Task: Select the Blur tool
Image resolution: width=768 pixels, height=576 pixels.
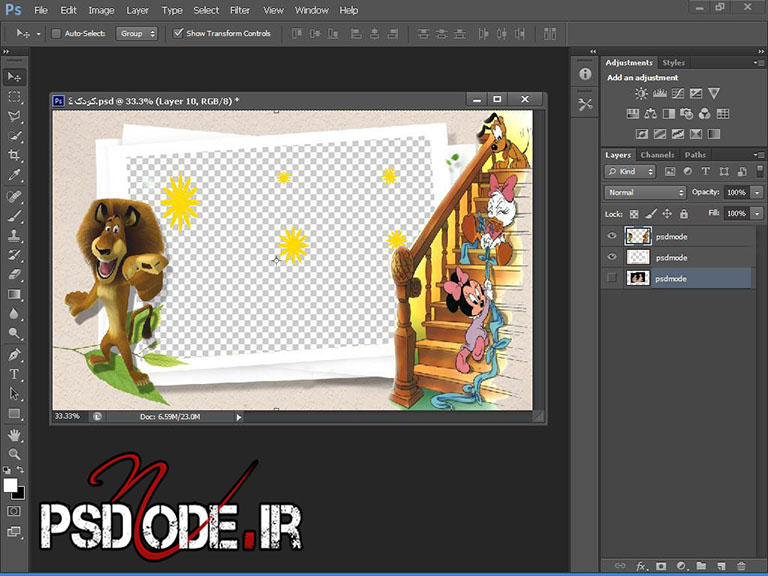Action: click(14, 314)
